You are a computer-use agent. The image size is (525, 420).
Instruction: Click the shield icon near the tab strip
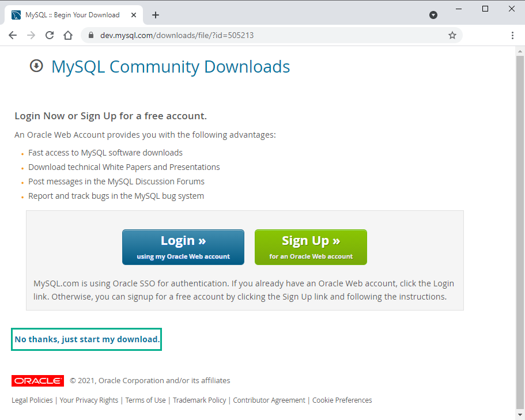(x=433, y=15)
